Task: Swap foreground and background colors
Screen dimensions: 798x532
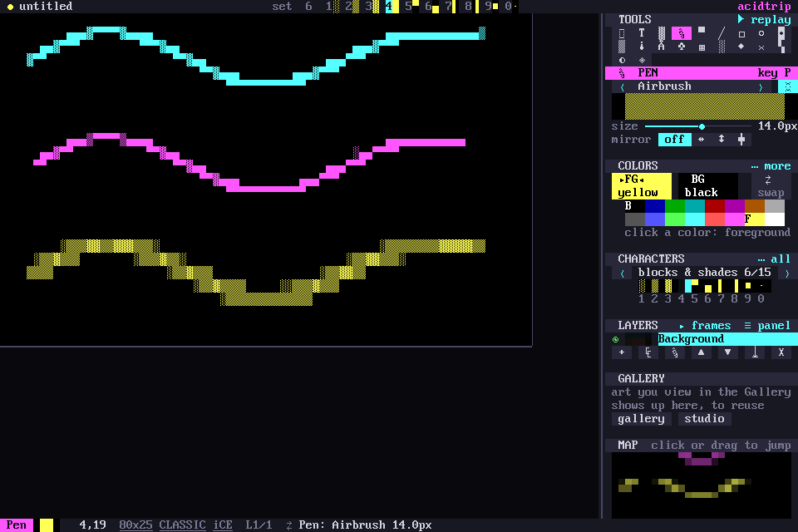Action: (x=771, y=186)
